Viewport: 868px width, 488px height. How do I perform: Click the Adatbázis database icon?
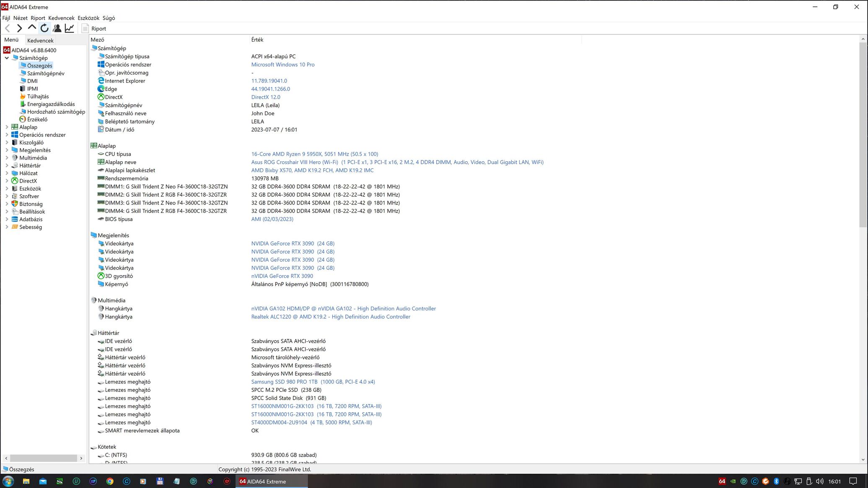pos(15,219)
